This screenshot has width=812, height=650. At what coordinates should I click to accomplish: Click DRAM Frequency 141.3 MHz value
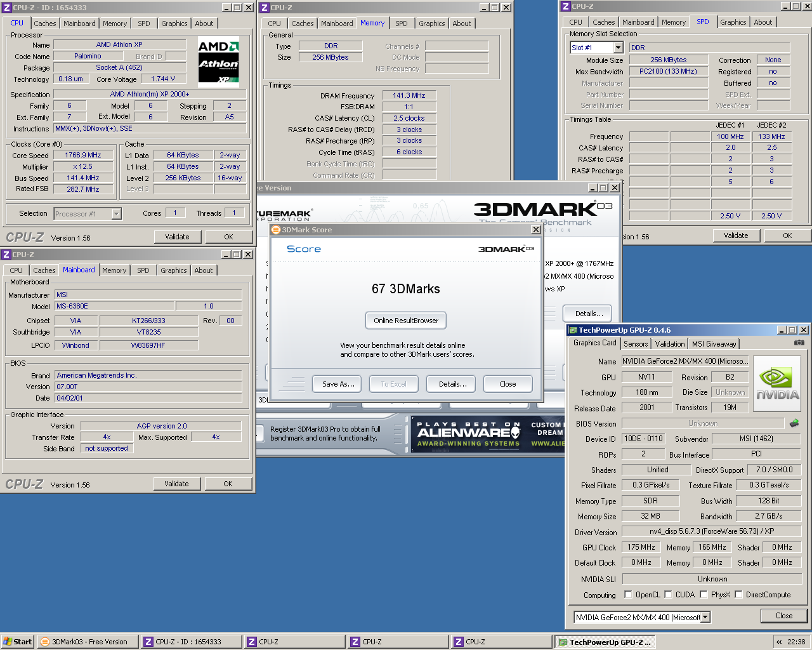pos(409,95)
